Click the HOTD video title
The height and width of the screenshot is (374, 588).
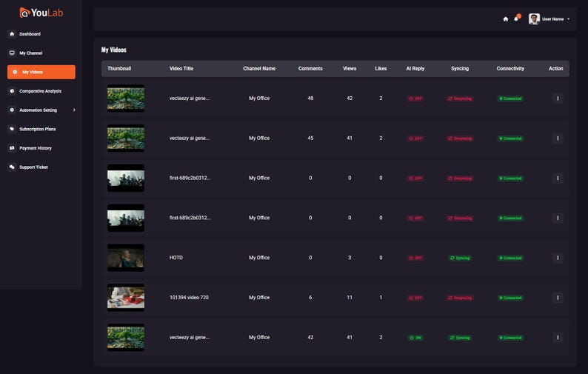[176, 258]
